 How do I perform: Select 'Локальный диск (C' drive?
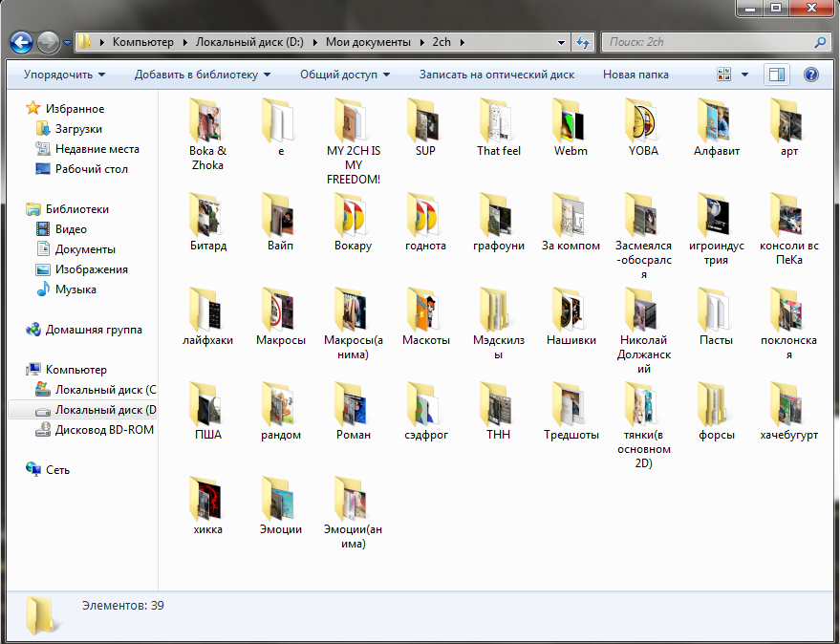(x=96, y=390)
